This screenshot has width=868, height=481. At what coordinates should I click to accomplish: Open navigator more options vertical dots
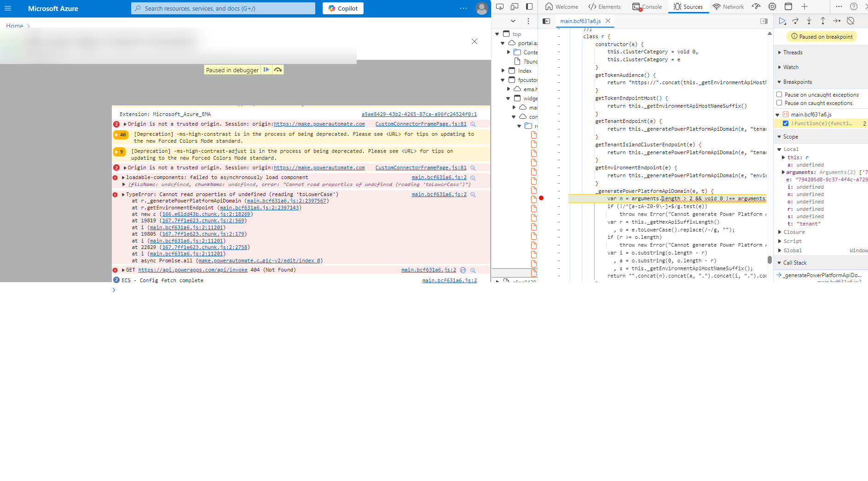(x=528, y=21)
